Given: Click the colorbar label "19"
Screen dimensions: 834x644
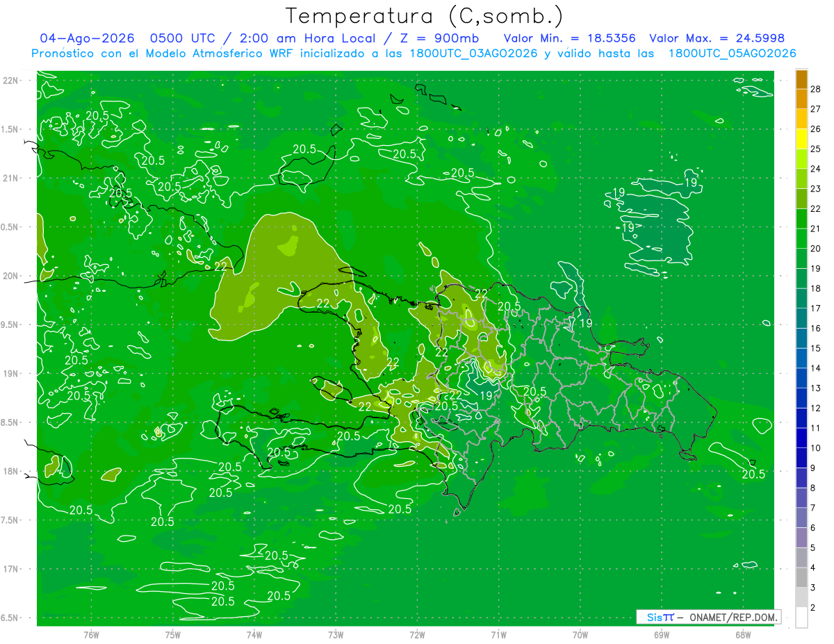Looking at the screenshot, I should click(816, 269).
